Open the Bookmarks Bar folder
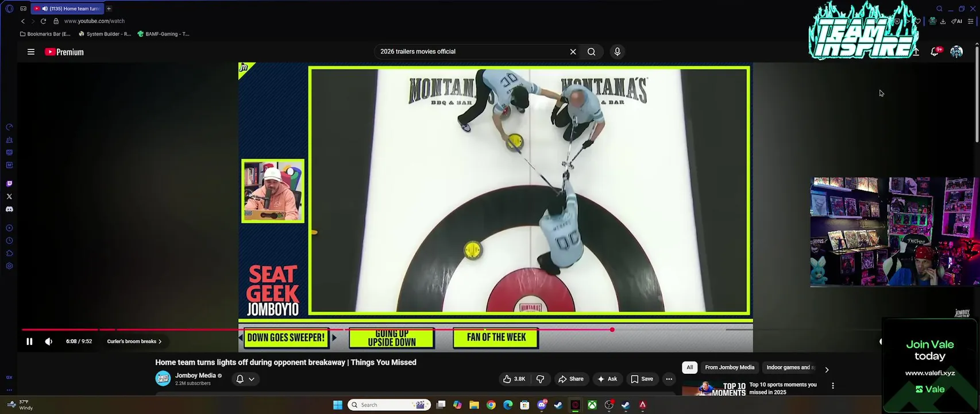980x414 pixels. tap(45, 34)
